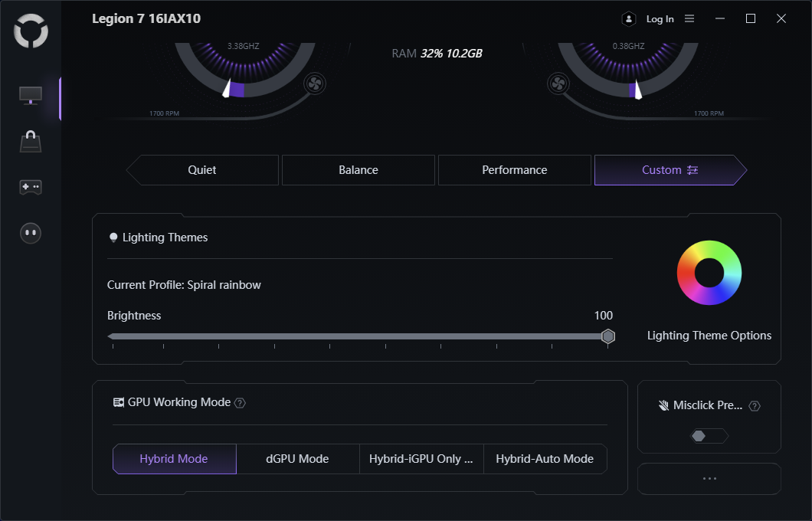812x521 pixels.
Task: Click the GPU card icon
Action: tap(119, 402)
